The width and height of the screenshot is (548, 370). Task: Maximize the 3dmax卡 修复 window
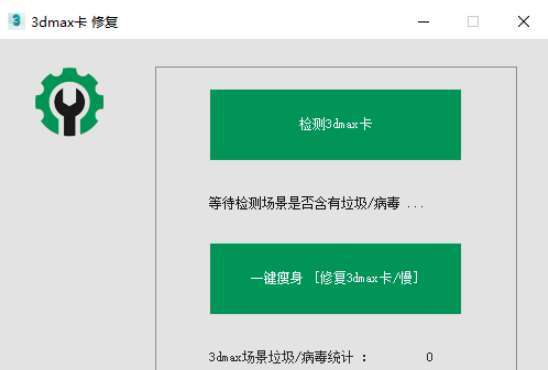(473, 22)
